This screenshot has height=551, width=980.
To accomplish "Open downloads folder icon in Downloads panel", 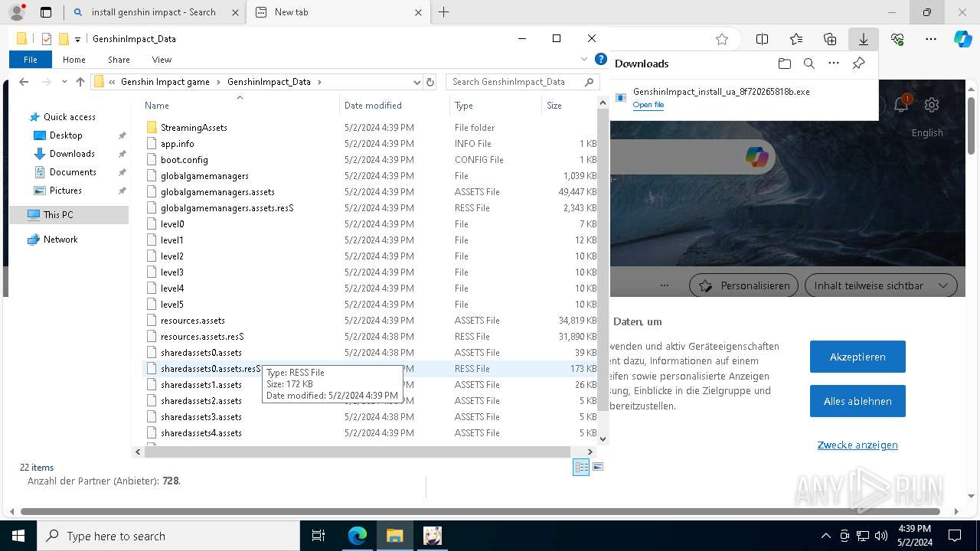I will (x=784, y=64).
